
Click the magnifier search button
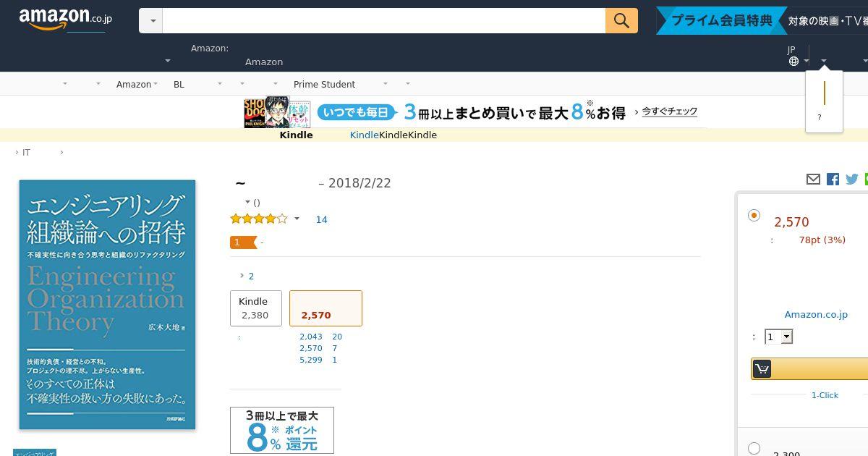point(621,20)
